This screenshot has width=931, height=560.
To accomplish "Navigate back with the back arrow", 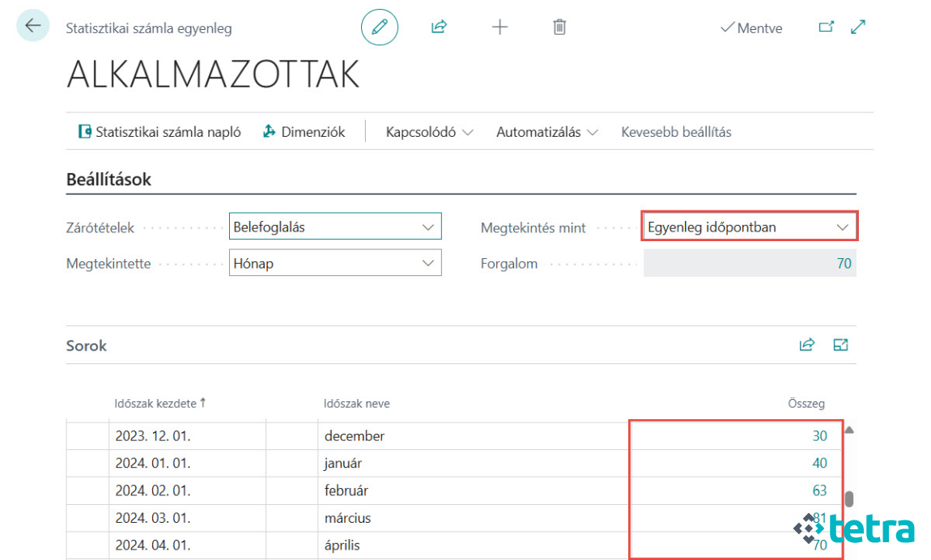I will (x=32, y=25).
